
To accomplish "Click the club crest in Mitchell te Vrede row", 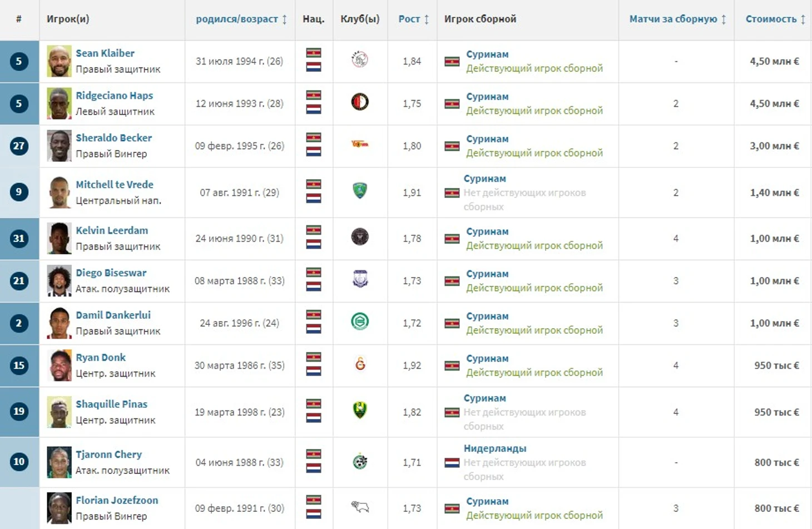I will [x=360, y=191].
